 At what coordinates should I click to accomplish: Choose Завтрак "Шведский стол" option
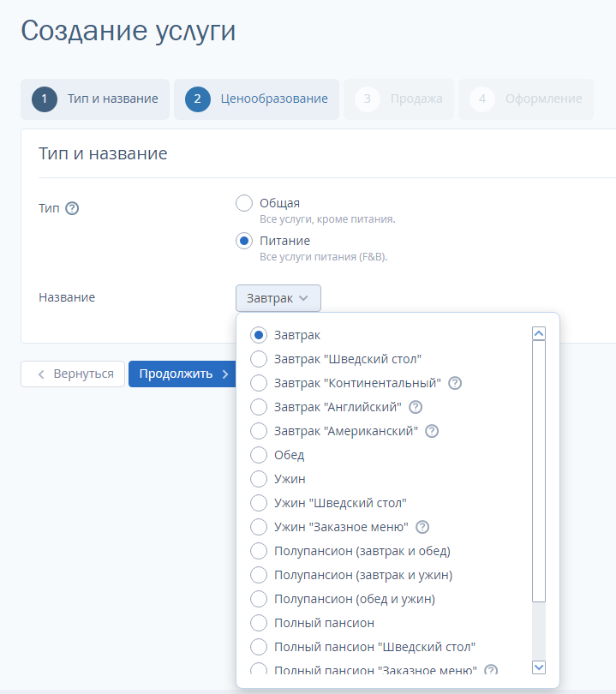(x=258, y=359)
